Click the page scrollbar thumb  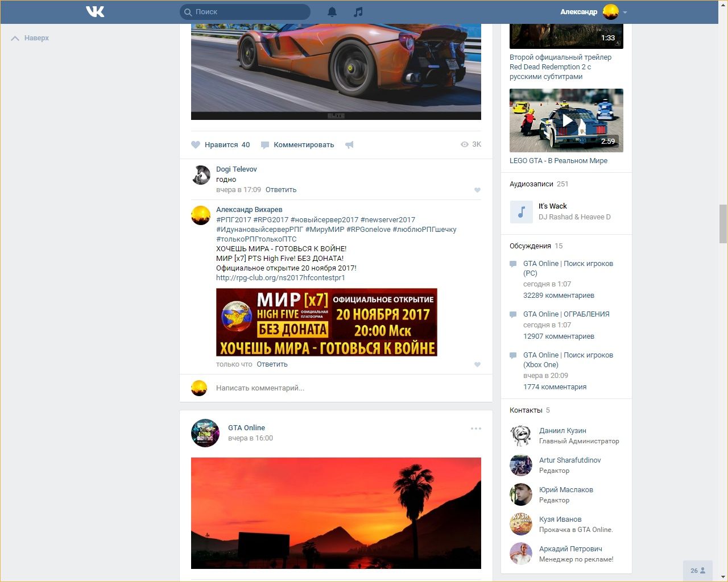pos(723,224)
